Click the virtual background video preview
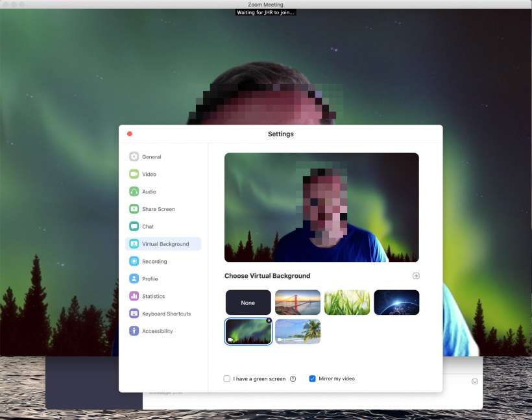This screenshot has height=420, width=532. (x=322, y=208)
